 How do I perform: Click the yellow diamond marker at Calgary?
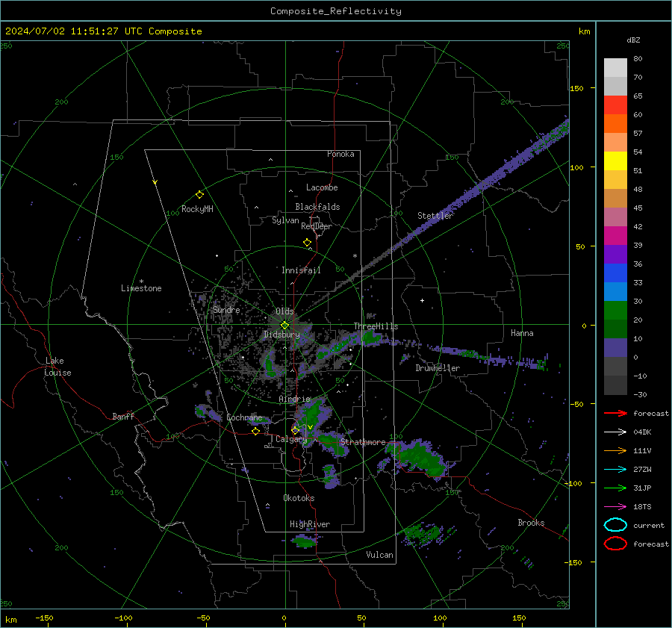click(x=295, y=430)
